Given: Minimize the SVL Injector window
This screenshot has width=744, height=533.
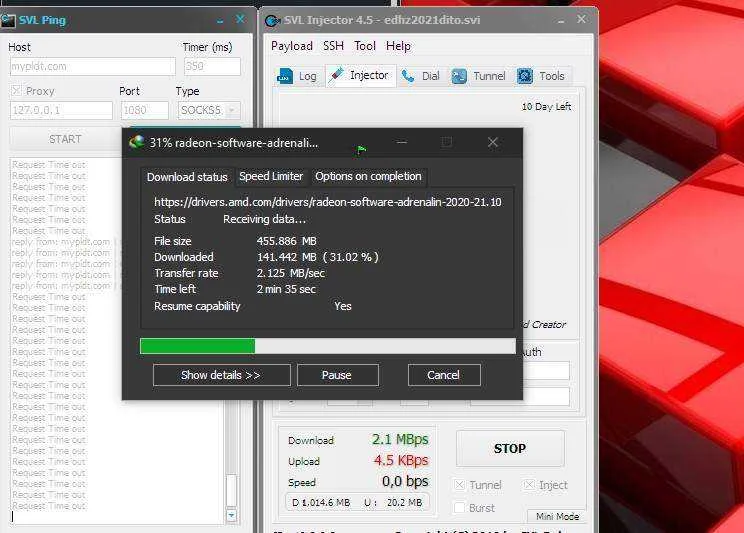Looking at the screenshot, I should [x=561, y=21].
